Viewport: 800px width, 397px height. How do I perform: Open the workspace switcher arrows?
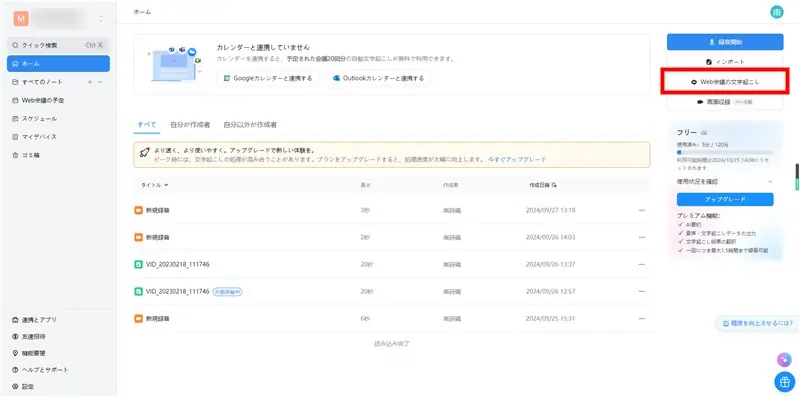[101, 19]
